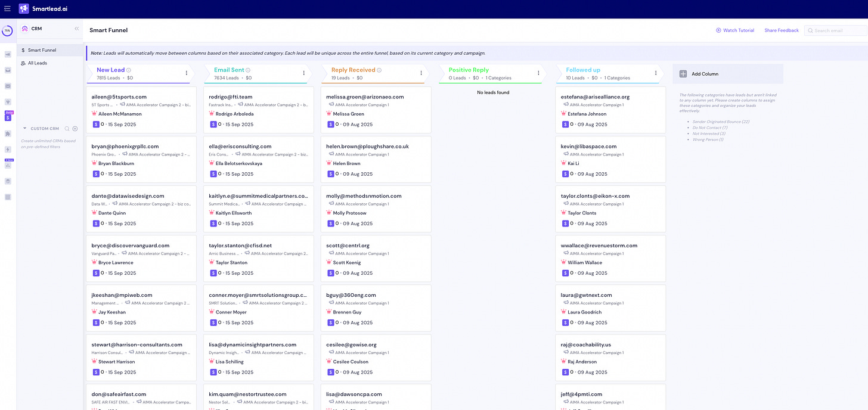Image resolution: width=868 pixels, height=410 pixels.
Task: Open the megaphone campaigns sidebar icon
Action: [8, 54]
